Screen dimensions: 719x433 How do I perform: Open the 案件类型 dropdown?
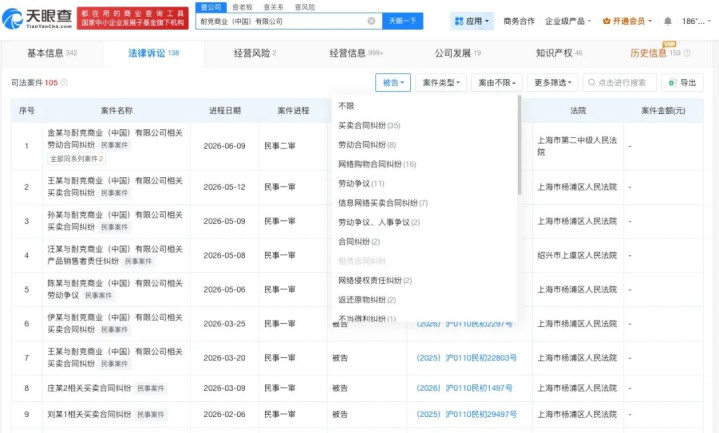441,83
